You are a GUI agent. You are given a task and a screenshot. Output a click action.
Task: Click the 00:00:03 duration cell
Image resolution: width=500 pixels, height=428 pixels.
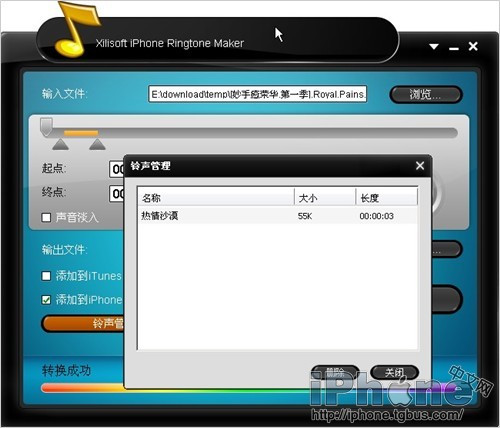376,216
